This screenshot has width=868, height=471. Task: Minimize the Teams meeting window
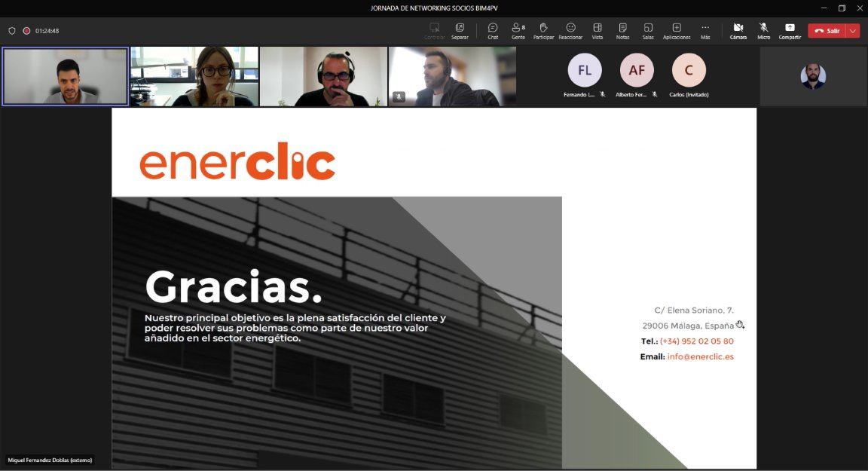(x=824, y=8)
